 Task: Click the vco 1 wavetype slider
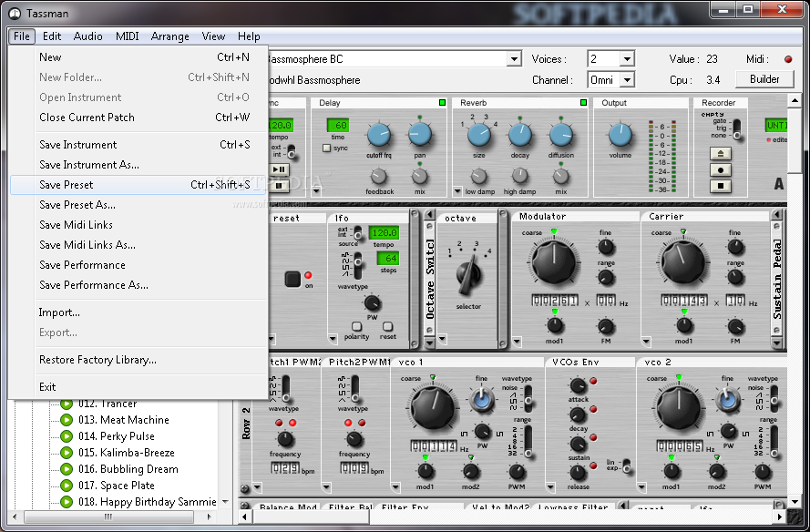(528, 398)
